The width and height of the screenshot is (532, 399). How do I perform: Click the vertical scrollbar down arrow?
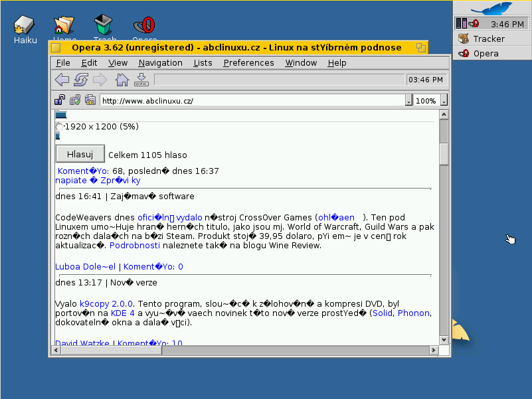444,340
